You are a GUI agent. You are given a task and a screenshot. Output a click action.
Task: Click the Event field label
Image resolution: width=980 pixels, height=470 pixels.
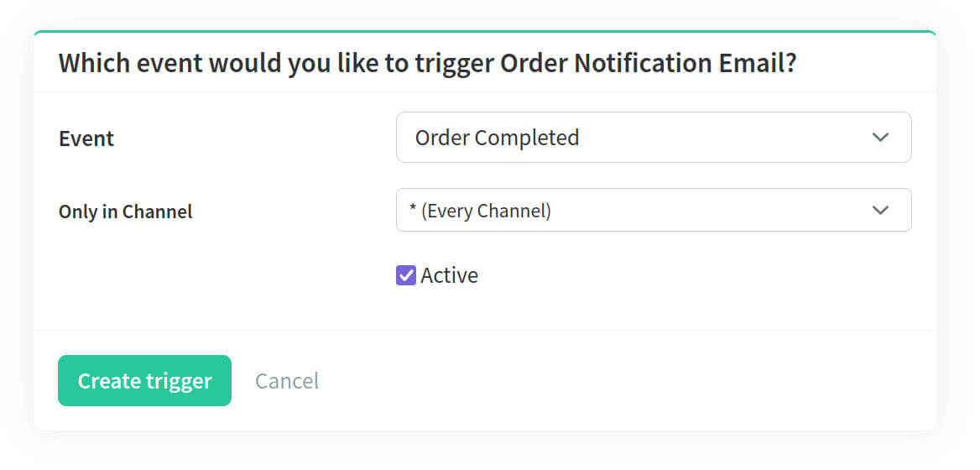tap(86, 138)
